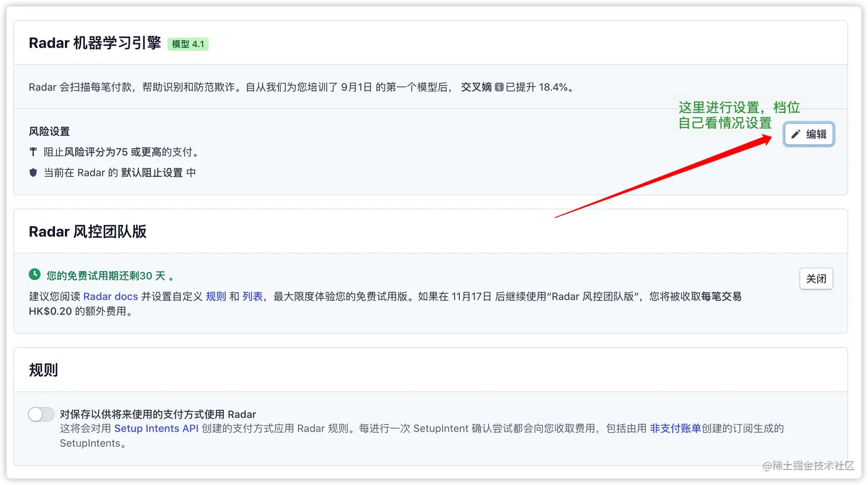
Task: Open the 规则 link in trial text
Action: coord(216,297)
